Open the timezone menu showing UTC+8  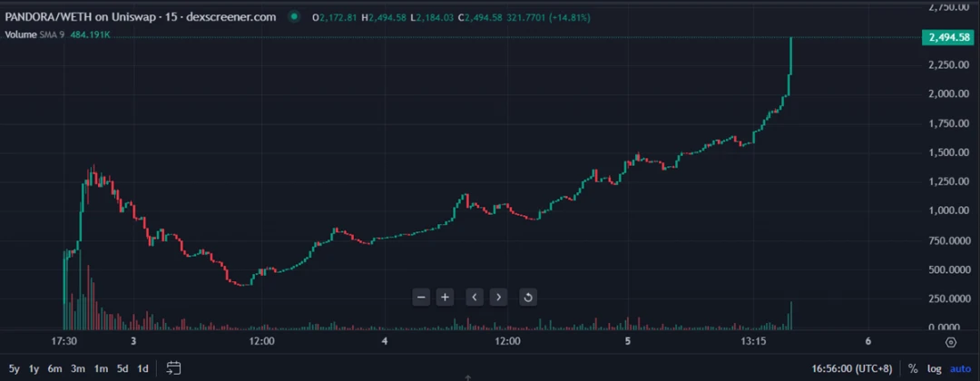[853, 368]
